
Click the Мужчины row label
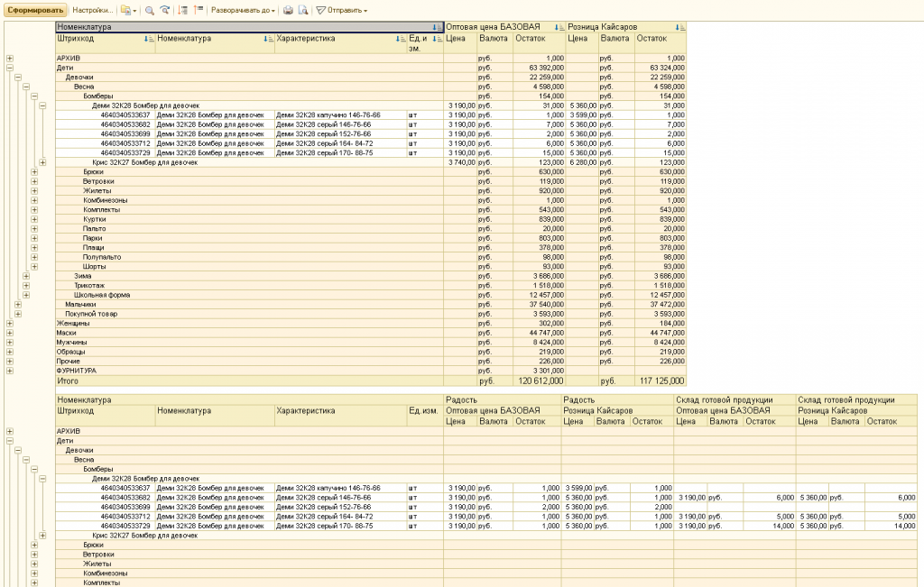coord(71,342)
